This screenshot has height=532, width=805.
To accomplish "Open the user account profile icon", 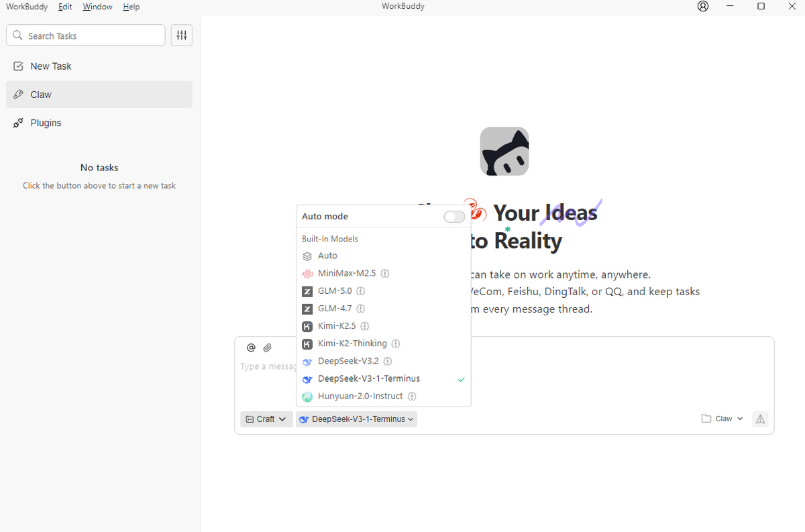I will click(x=703, y=7).
